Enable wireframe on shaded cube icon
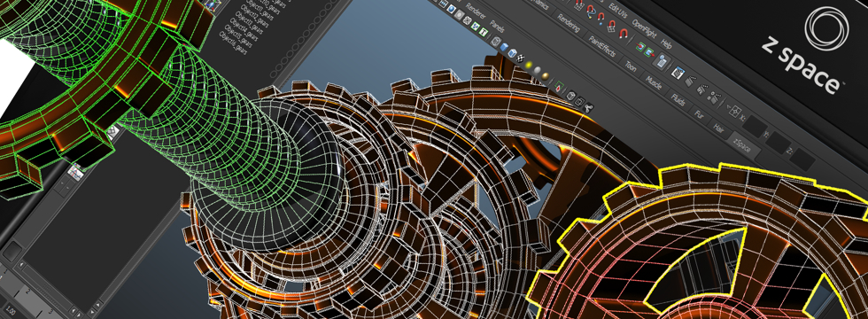 tap(512, 52)
